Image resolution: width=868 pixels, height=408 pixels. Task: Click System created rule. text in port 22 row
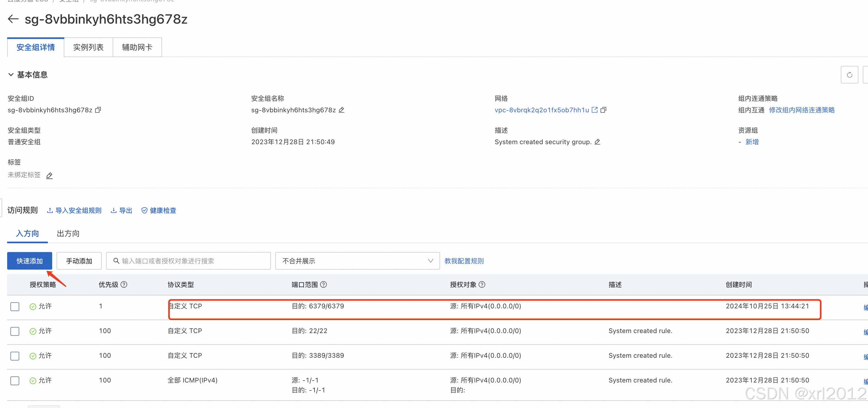(640, 331)
